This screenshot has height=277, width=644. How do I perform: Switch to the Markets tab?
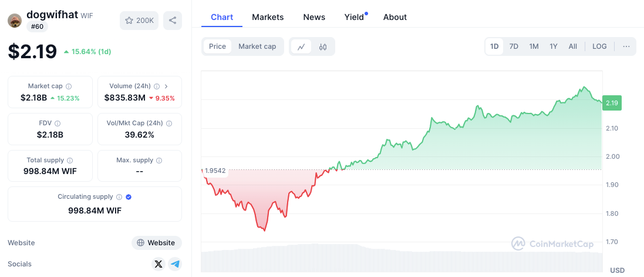pos(268,17)
